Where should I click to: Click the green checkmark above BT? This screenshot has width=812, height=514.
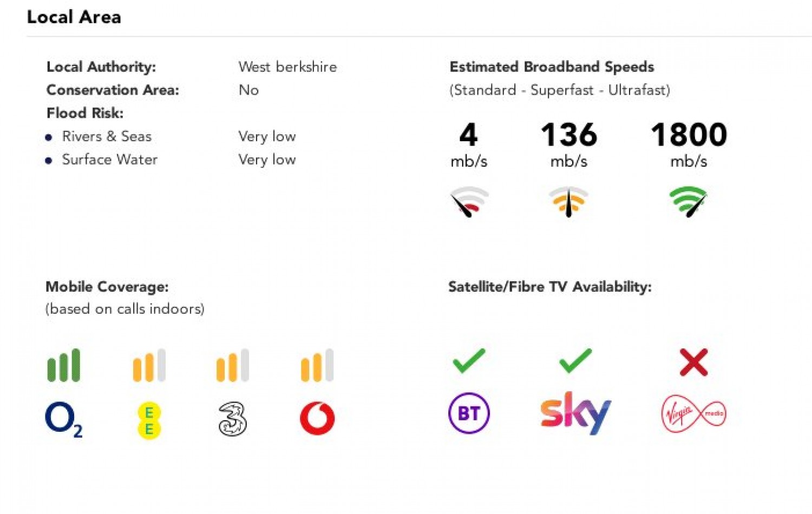(469, 361)
